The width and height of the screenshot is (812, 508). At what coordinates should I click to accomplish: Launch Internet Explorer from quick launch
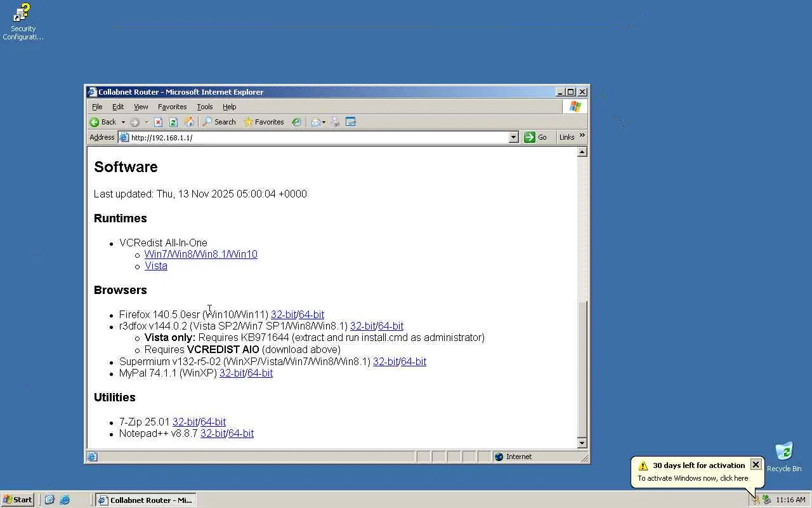click(65, 500)
